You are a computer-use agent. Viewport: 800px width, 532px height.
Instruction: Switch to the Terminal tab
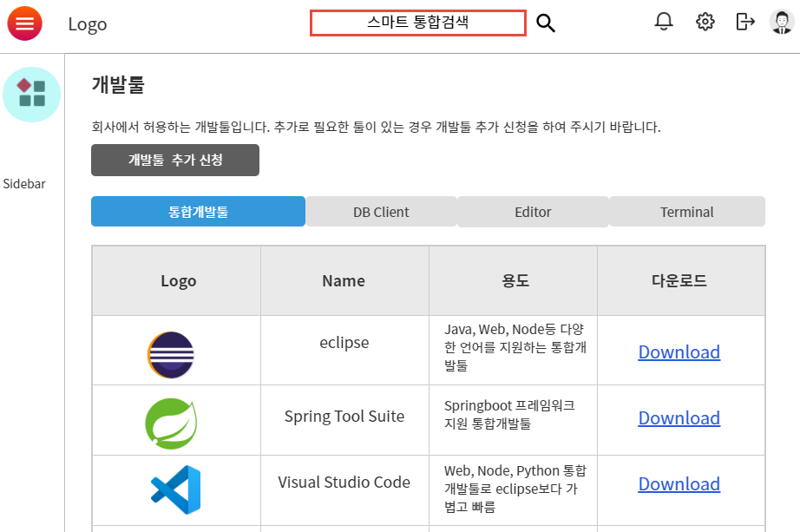pos(686,212)
